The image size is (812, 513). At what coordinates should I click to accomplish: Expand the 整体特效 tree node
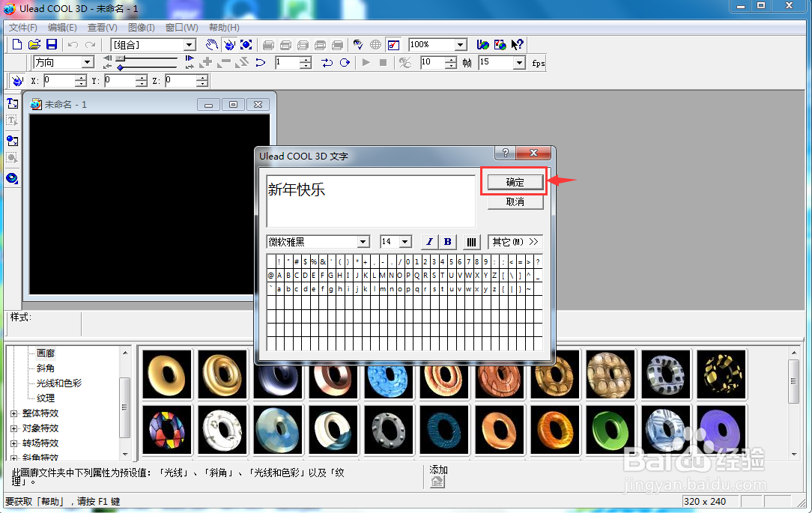14,413
